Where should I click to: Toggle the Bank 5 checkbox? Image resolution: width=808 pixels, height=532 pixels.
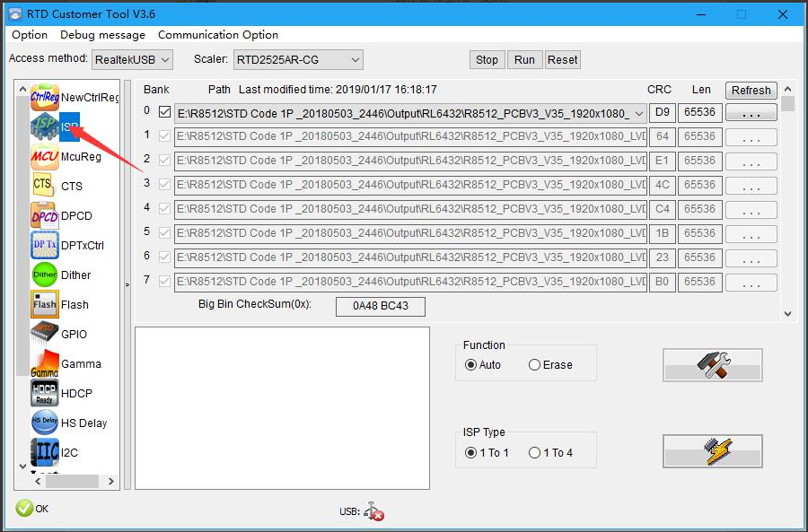tap(165, 232)
